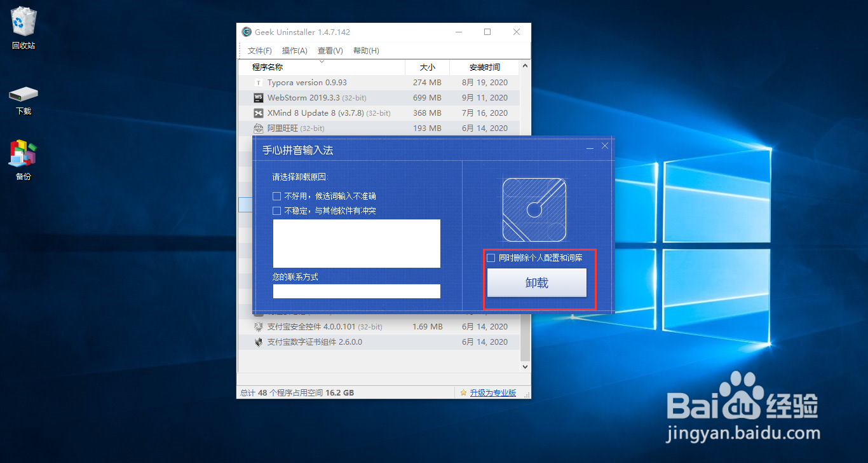Select the Typora version 0.9.93 row
This screenshot has width=868, height=463.
click(379, 83)
